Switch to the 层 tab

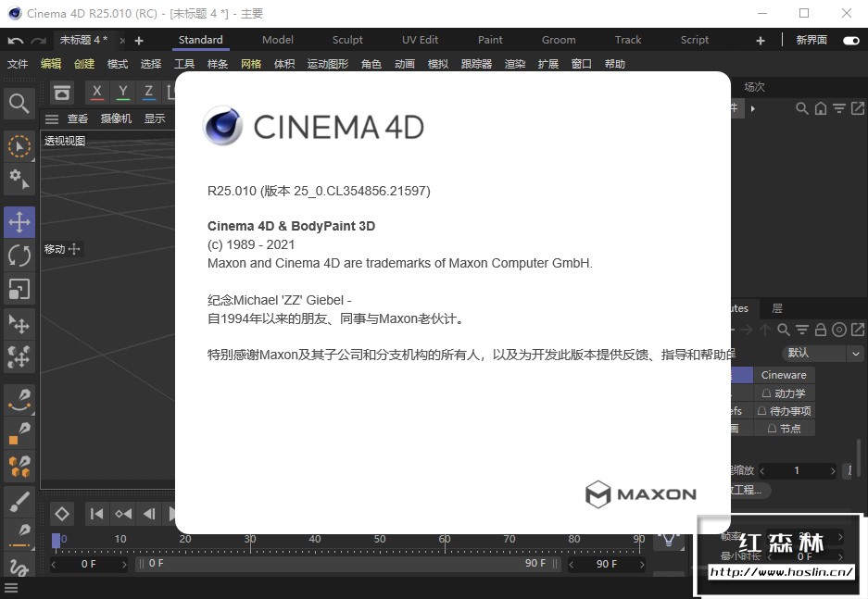coord(777,308)
